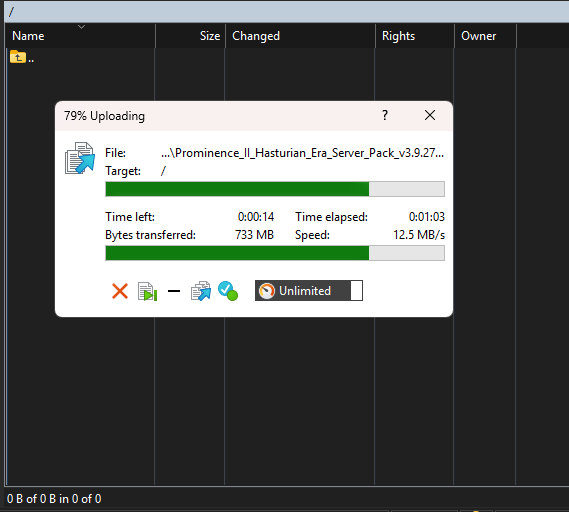Close the 79% Uploading dialog
The width and height of the screenshot is (569, 512).
pos(430,115)
